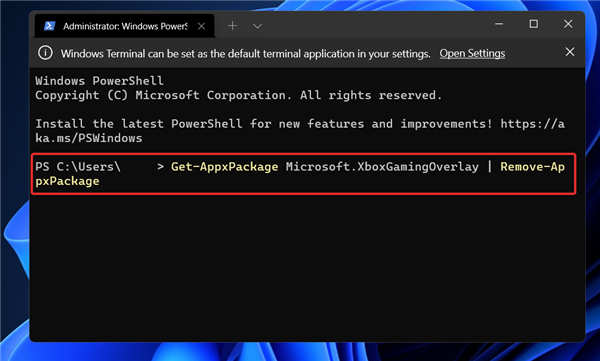Viewport: 600px width, 361px height.
Task: Close the Windows Terminal window
Action: tap(568, 24)
